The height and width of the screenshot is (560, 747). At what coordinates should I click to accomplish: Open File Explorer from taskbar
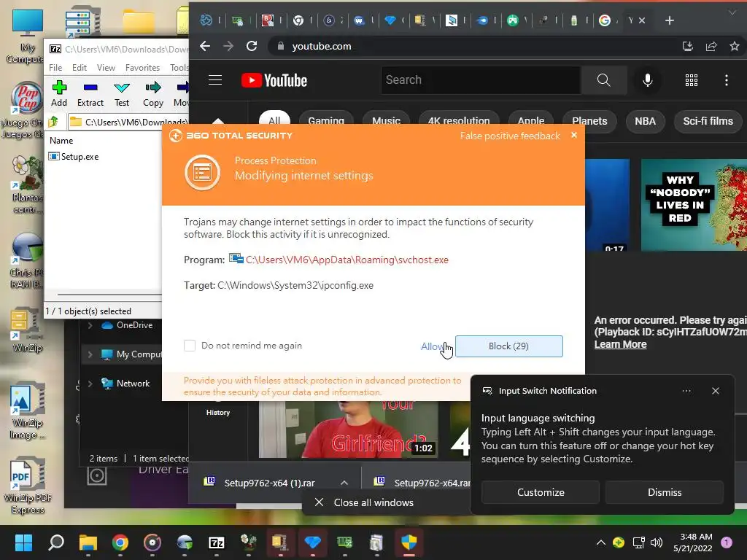coord(88,542)
